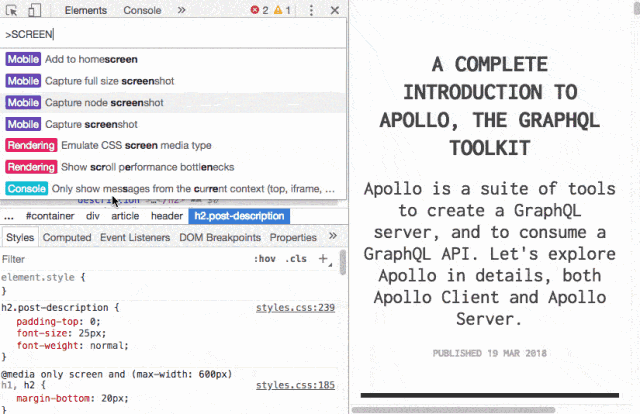Click the @media only screen rule text

tap(116, 374)
